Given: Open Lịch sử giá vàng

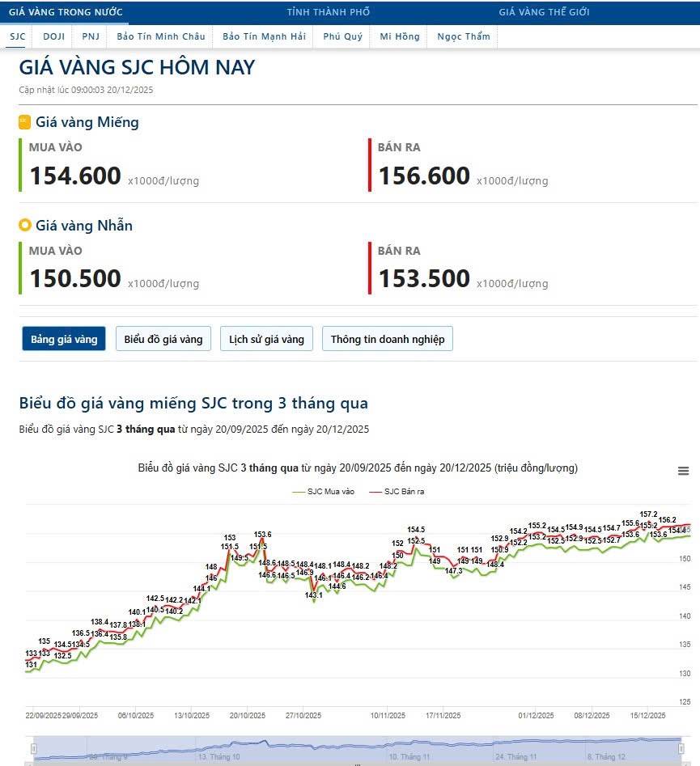Looking at the screenshot, I should click(x=266, y=339).
